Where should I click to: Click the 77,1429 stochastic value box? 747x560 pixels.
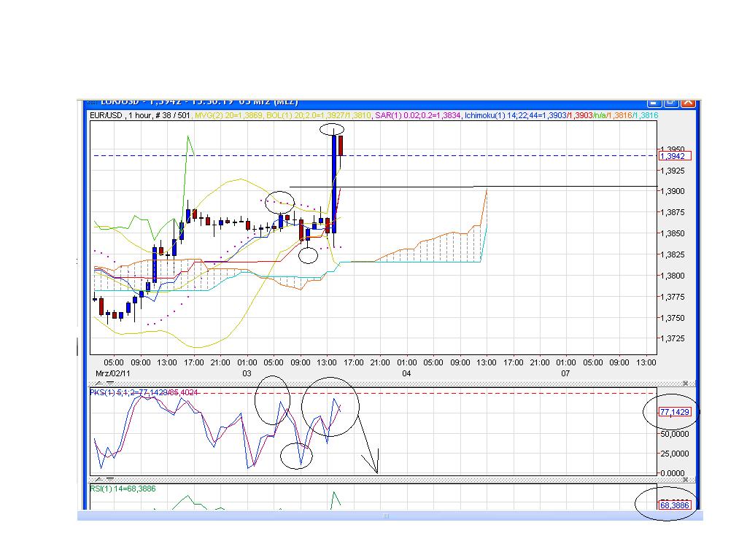673,412
